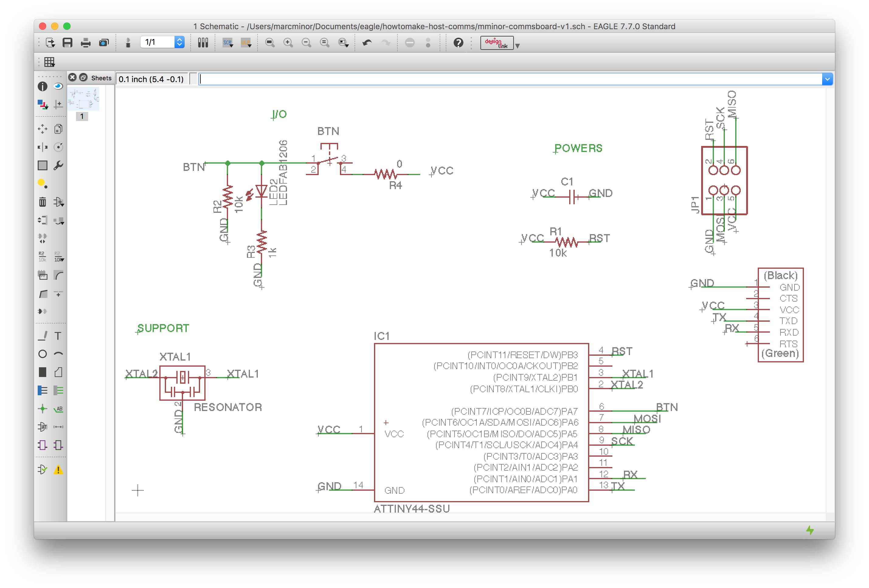The image size is (869, 588).
Task: Select the Change wrench tool
Action: click(x=58, y=165)
